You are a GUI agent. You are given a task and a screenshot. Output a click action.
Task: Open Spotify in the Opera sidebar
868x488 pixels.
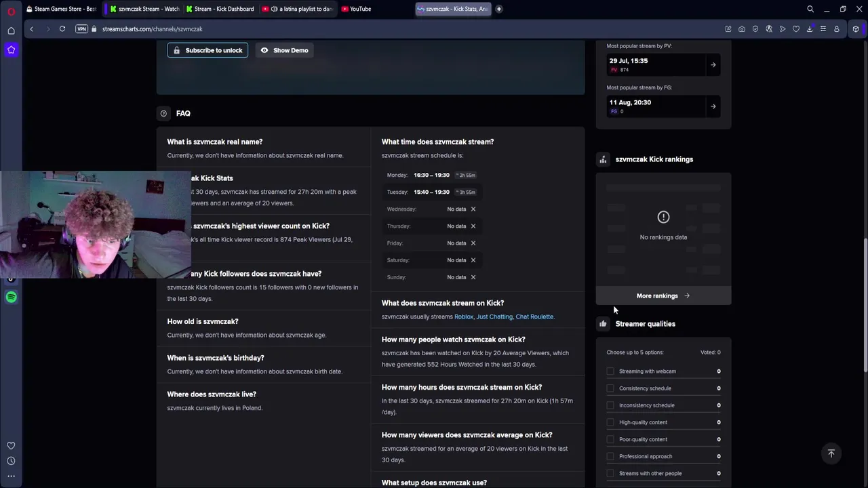[x=11, y=297]
